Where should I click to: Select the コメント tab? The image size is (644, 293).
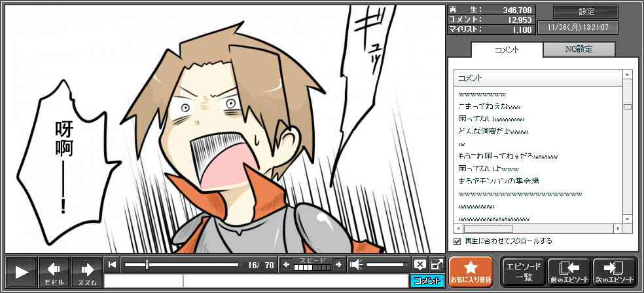pyautogui.click(x=507, y=50)
